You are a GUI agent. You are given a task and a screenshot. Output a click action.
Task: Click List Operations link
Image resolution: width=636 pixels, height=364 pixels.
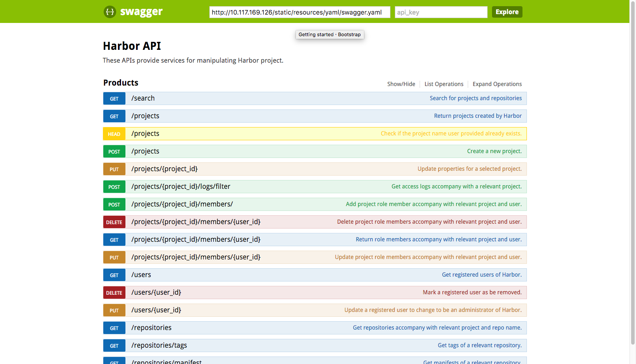tap(444, 84)
